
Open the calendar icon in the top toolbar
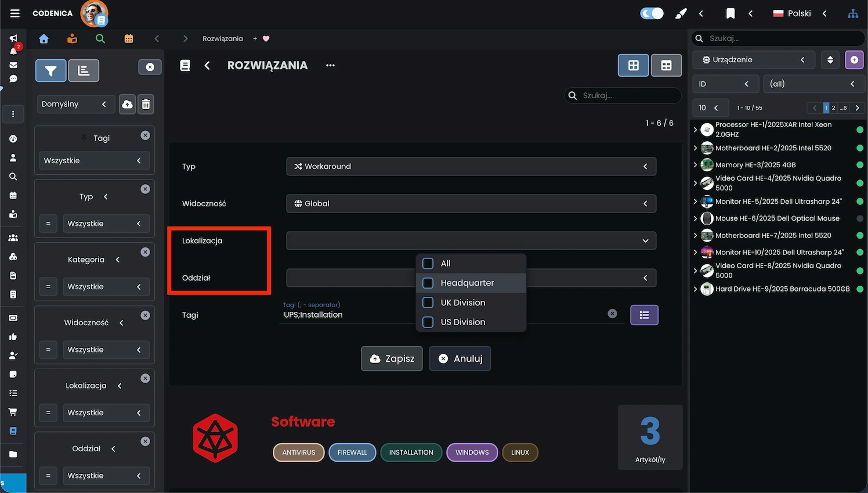tap(129, 39)
